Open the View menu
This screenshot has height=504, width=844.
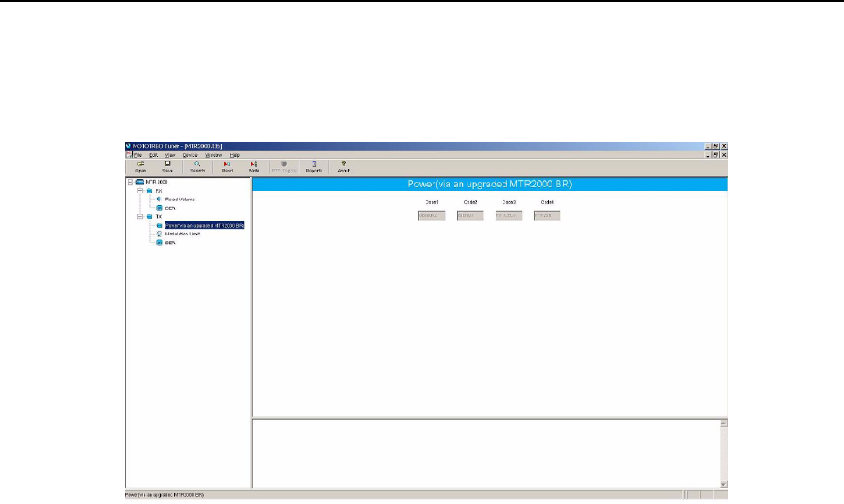pos(170,155)
